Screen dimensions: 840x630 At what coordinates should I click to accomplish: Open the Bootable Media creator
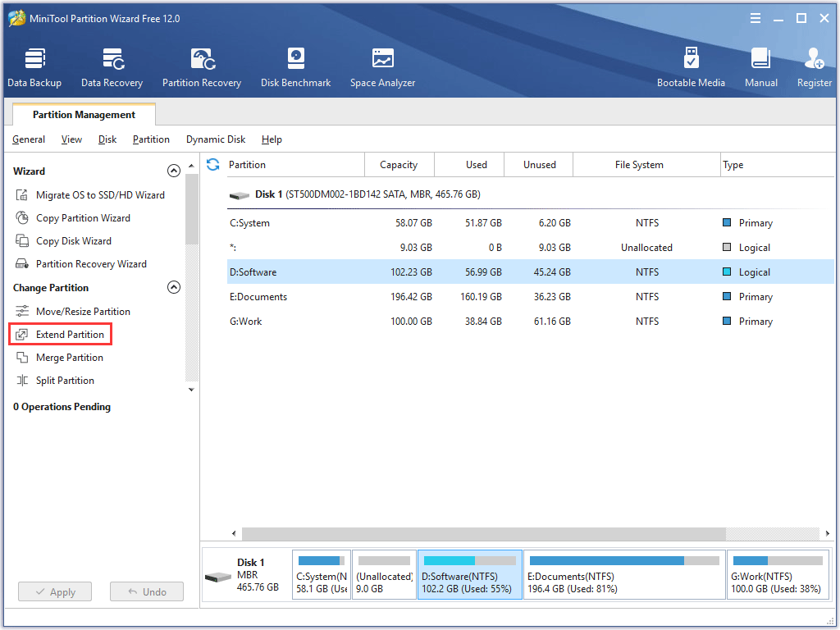pos(692,66)
